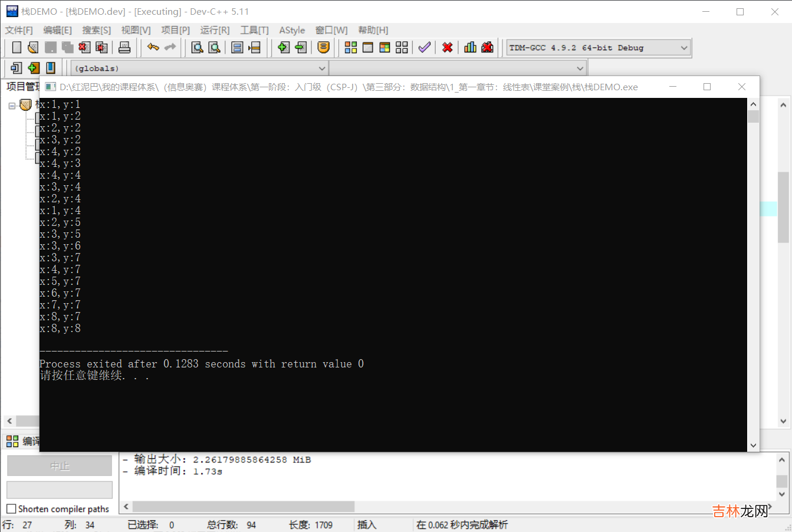This screenshot has width=792, height=532.
Task: Open the 帮助[H] menu
Action: [373, 30]
